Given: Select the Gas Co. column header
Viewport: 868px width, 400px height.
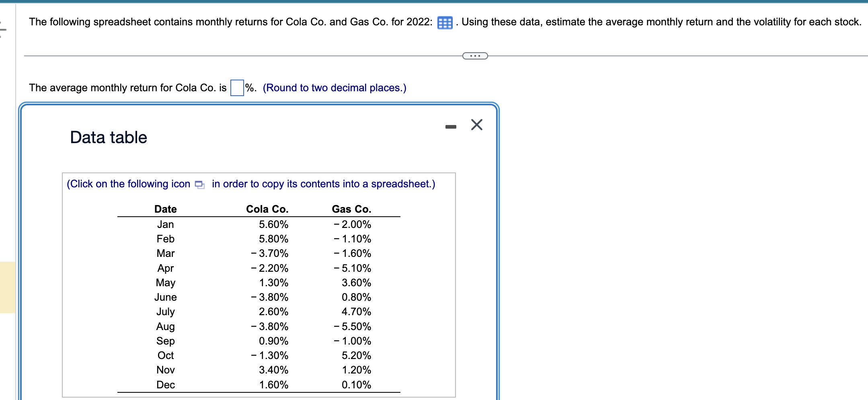Looking at the screenshot, I should pyautogui.click(x=351, y=209).
